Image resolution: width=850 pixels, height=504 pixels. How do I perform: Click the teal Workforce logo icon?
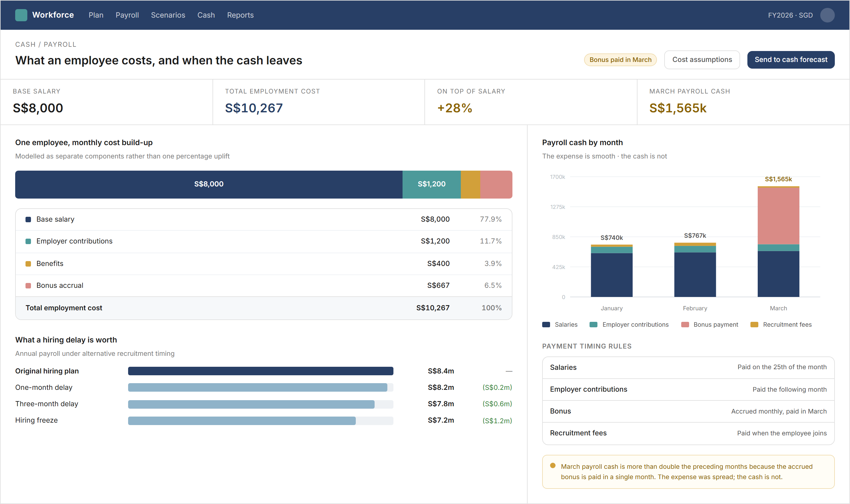(x=21, y=15)
